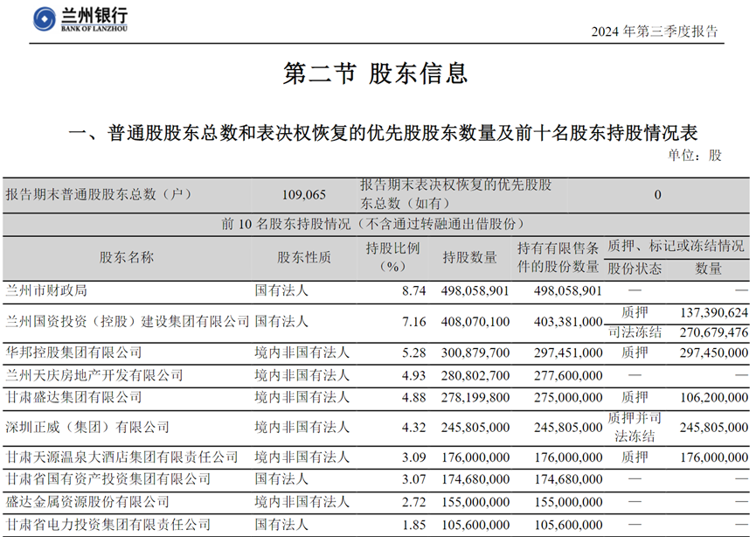
Task: Click the pledged quantity 137,390,624
Action: tap(714, 313)
